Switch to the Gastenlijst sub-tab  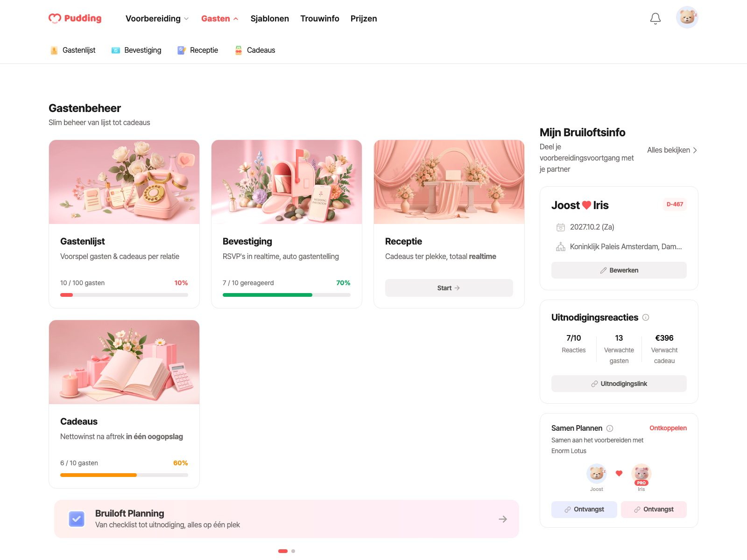tap(73, 50)
